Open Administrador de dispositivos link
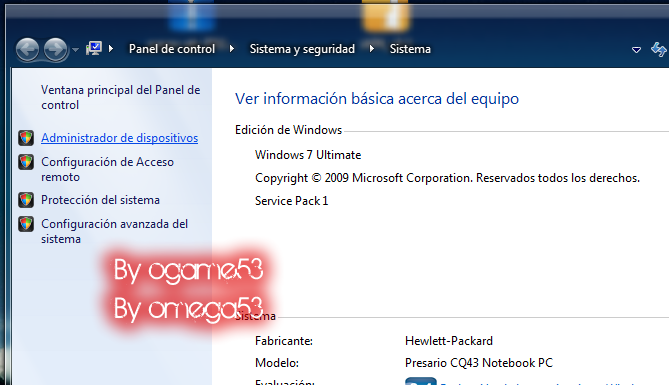This screenshot has height=385, width=669. [x=119, y=138]
